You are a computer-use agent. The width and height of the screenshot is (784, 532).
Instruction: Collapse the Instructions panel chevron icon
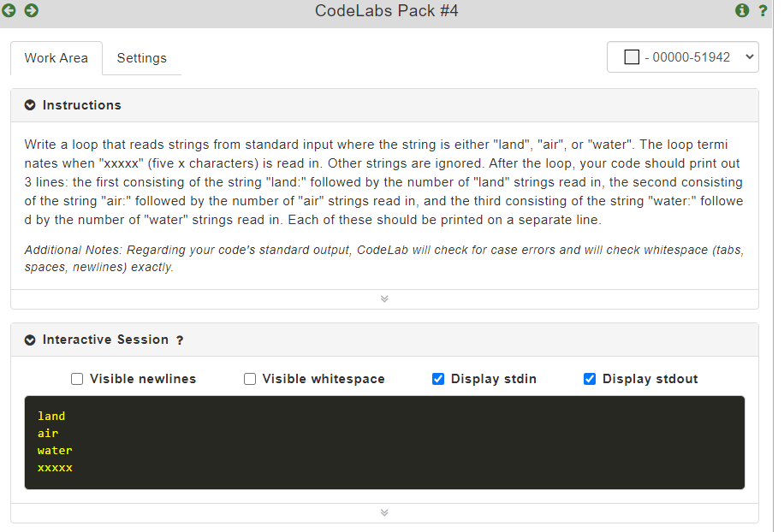[x=30, y=105]
